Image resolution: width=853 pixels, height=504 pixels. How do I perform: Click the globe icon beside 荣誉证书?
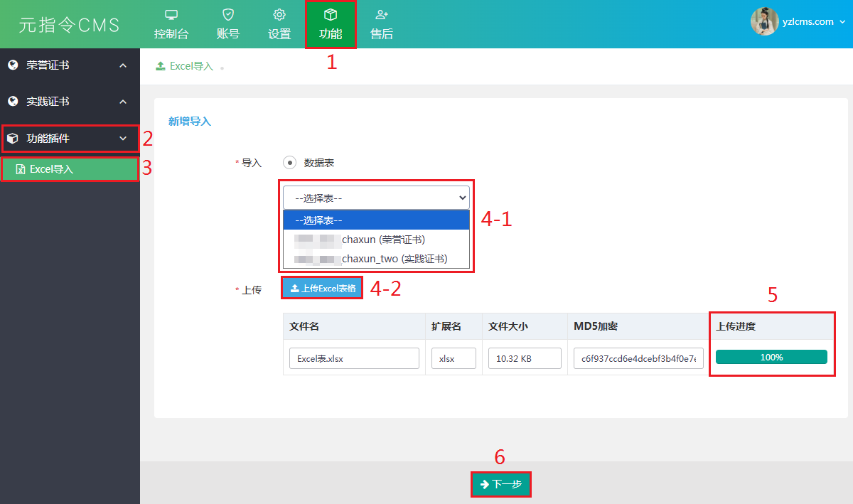(x=12, y=65)
